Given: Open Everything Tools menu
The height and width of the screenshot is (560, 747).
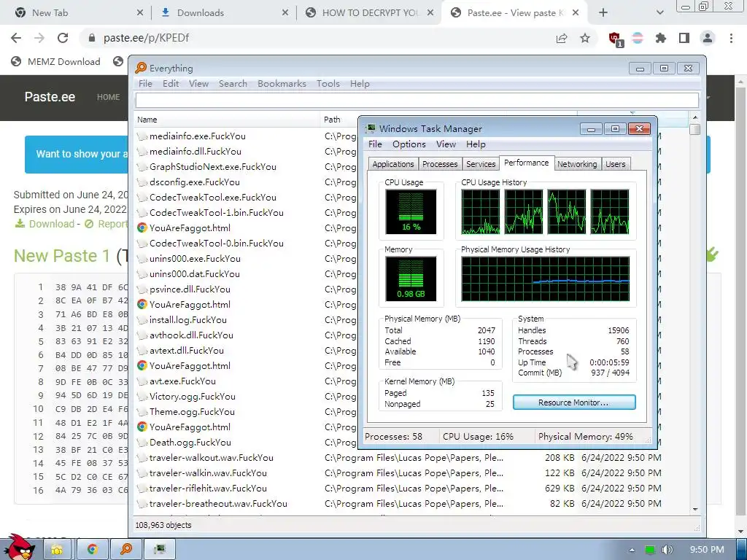Looking at the screenshot, I should click(x=328, y=83).
